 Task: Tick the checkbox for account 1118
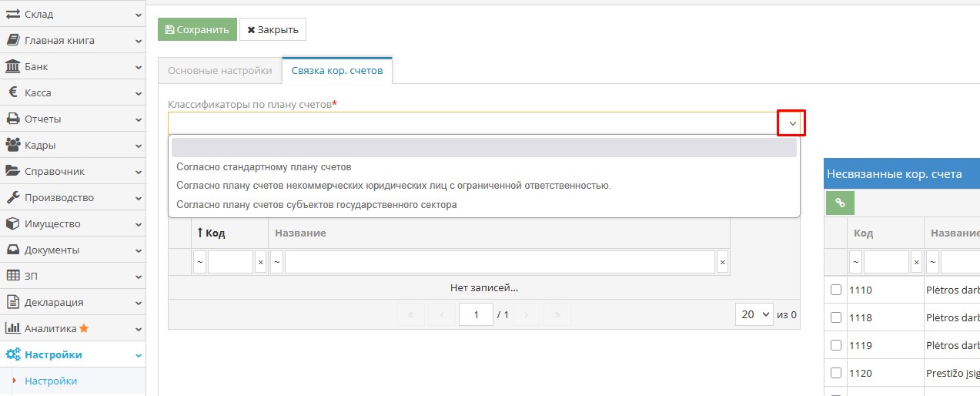(836, 317)
